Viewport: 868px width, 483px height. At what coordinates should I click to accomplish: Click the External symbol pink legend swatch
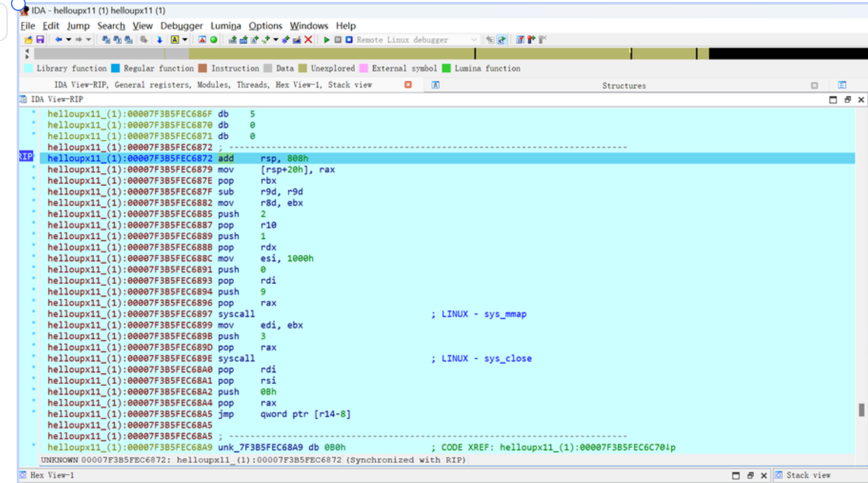click(363, 68)
